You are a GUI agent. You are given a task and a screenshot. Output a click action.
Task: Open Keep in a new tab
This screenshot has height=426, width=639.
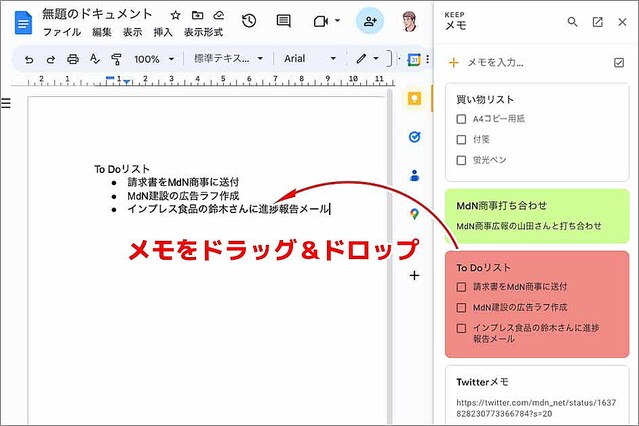point(597,22)
